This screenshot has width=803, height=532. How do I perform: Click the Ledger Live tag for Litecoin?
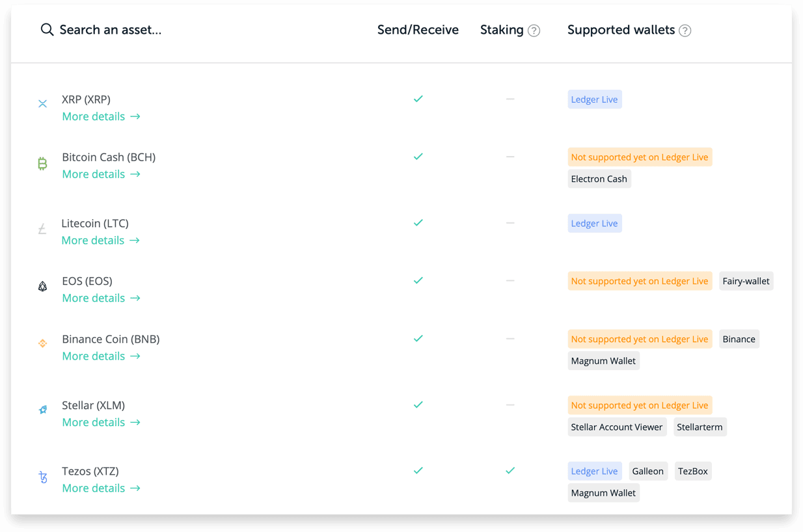point(595,224)
